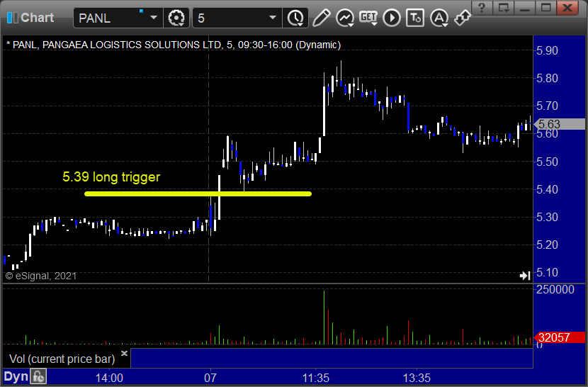Click the 5.30 price axis label

click(x=547, y=218)
